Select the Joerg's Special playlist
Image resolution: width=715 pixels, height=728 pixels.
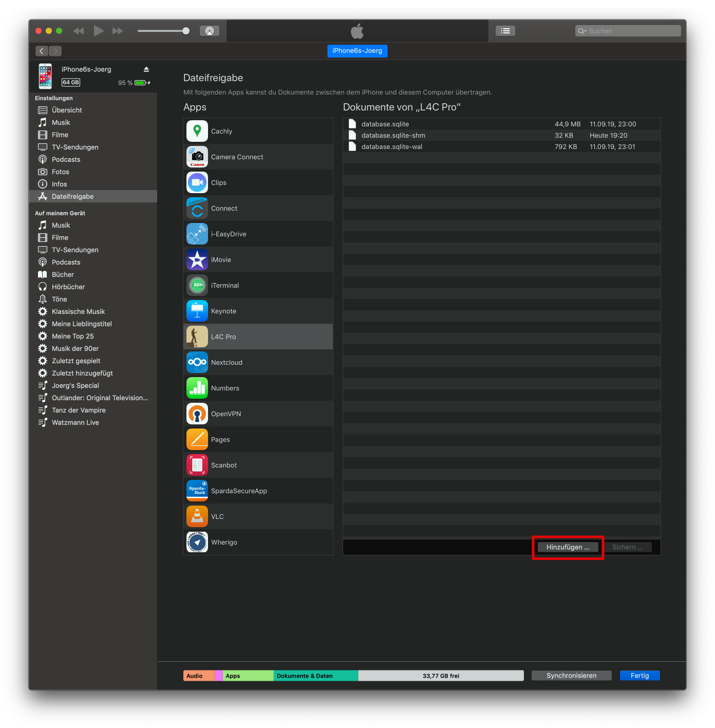pos(93,385)
